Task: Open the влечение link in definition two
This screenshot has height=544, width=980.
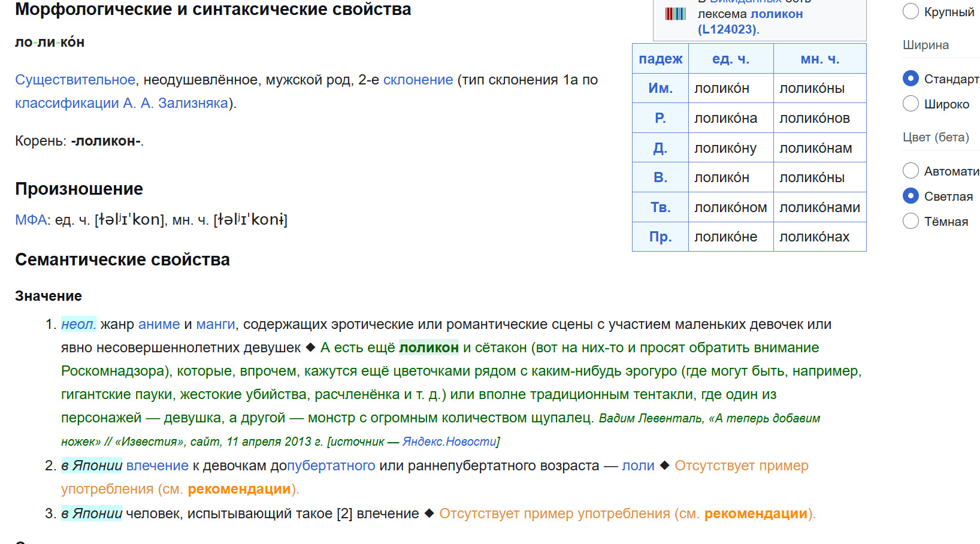Action: [157, 466]
